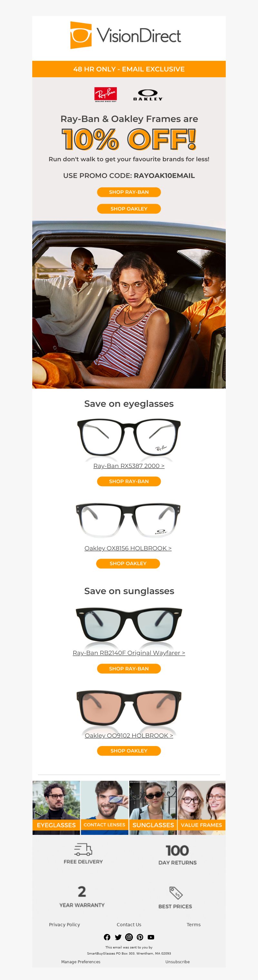Open the Facebook social icon
Image resolution: width=258 pixels, height=980 pixels.
click(x=107, y=937)
